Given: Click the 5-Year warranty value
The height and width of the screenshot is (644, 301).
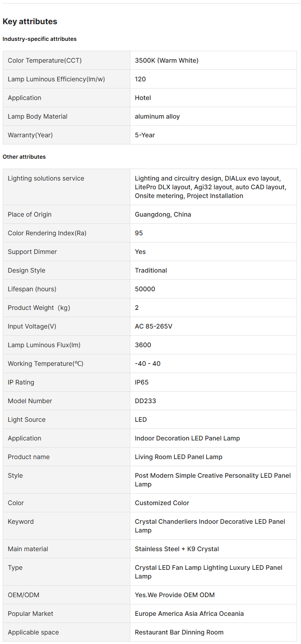Looking at the screenshot, I should point(145,135).
